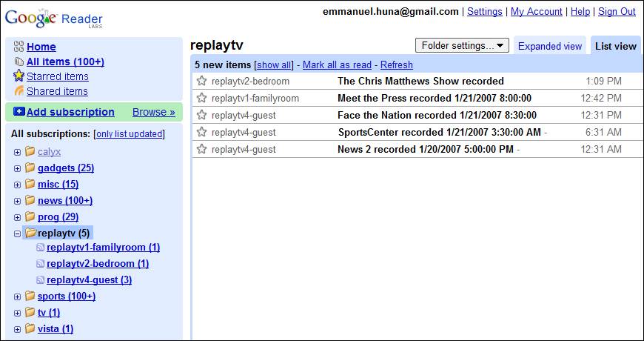644x341 pixels.
Task: Click the Add subscription plus icon
Action: tap(19, 111)
